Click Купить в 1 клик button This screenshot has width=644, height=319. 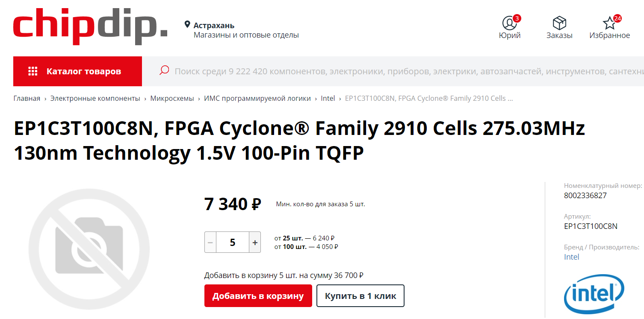(x=360, y=296)
